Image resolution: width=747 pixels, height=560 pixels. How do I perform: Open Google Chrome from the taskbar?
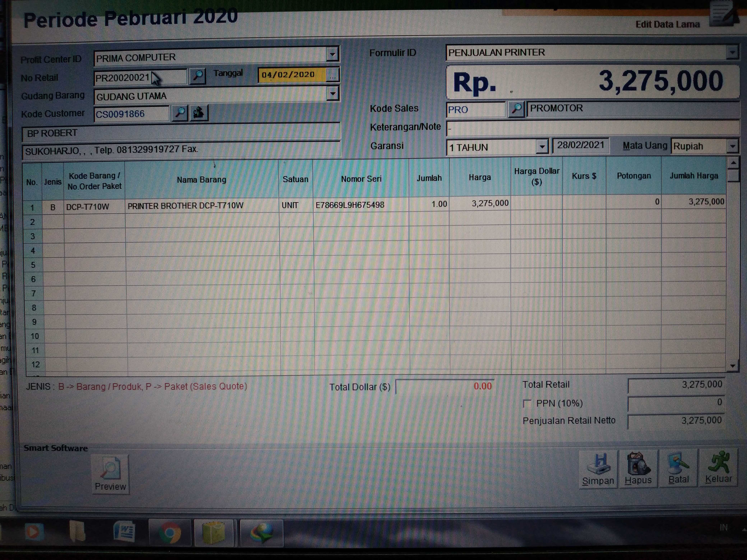[x=170, y=533]
